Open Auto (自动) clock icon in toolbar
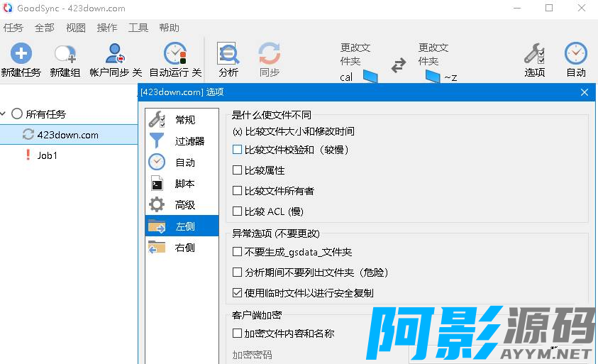The width and height of the screenshot is (598, 364). coord(576,53)
